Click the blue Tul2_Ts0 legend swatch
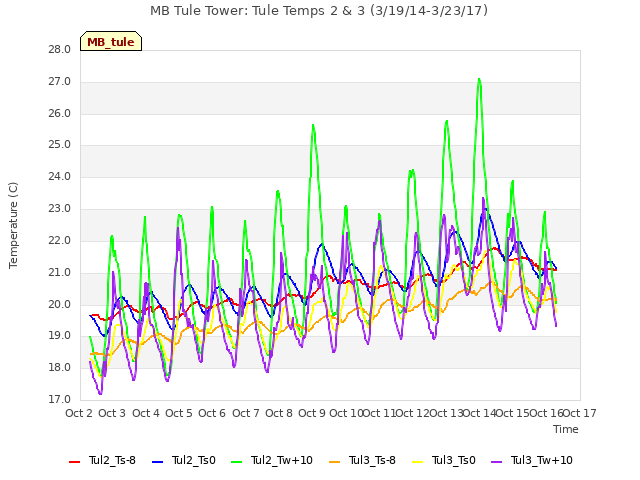 click(x=158, y=462)
